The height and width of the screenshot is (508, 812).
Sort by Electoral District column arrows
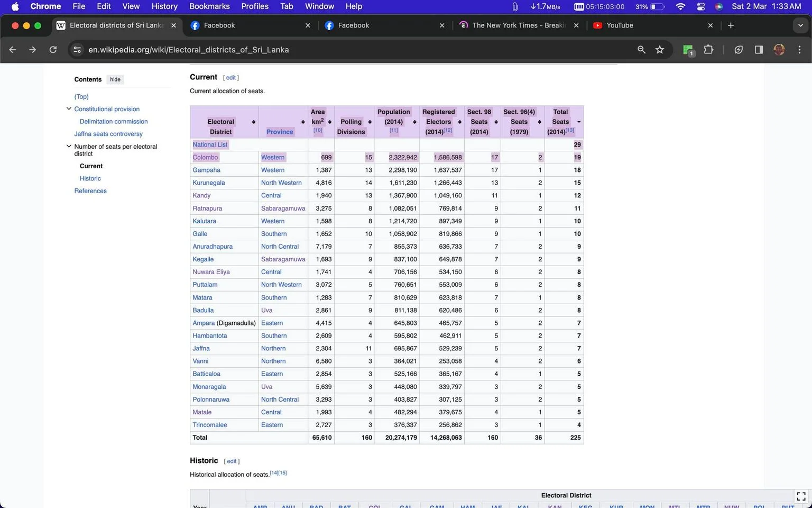click(x=254, y=122)
